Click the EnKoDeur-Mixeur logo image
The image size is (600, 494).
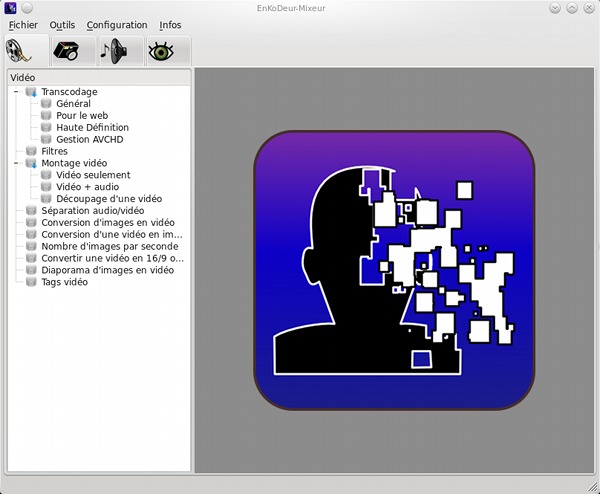[x=394, y=270]
